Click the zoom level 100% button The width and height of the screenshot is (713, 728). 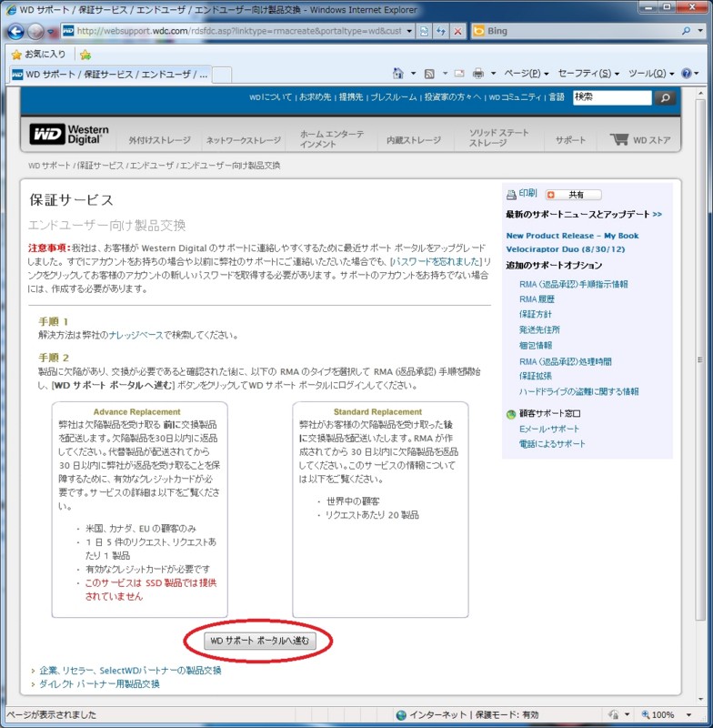[658, 714]
